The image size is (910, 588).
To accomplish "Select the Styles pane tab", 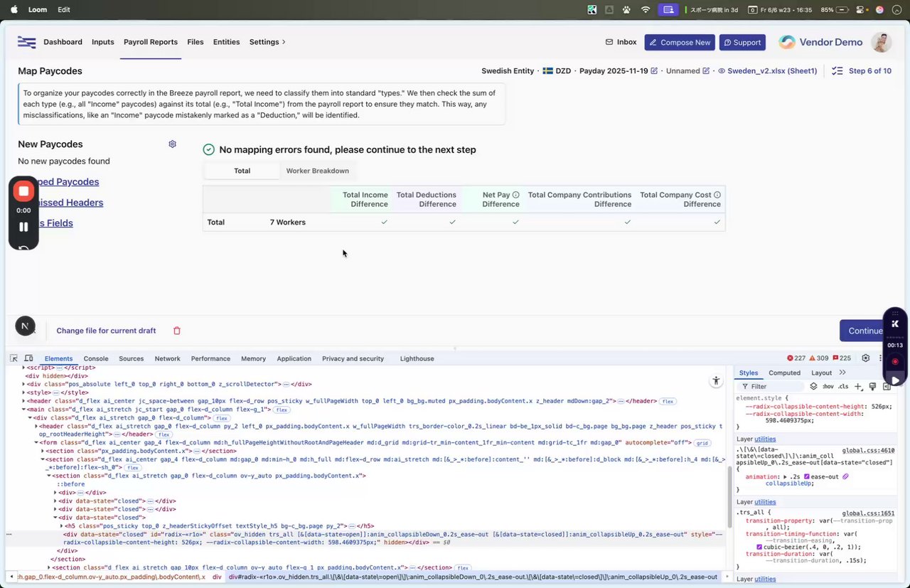I will [749, 373].
